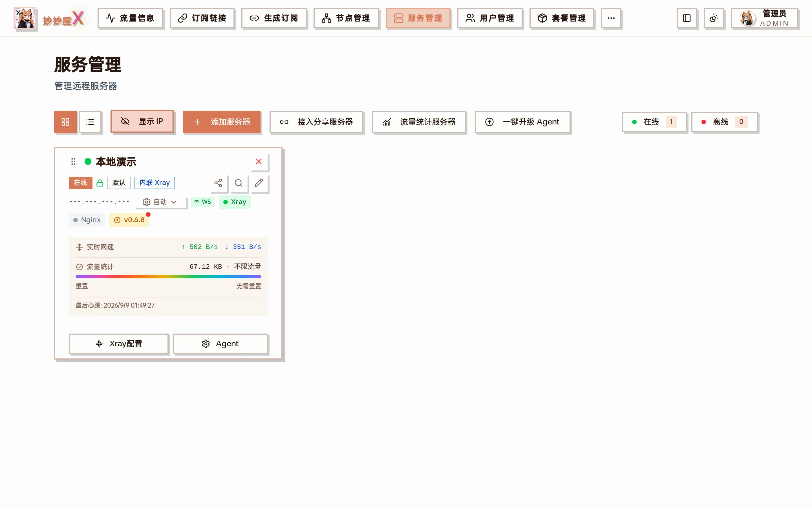Click the green lock icon
Screen dimensions: 812x508
click(100, 183)
